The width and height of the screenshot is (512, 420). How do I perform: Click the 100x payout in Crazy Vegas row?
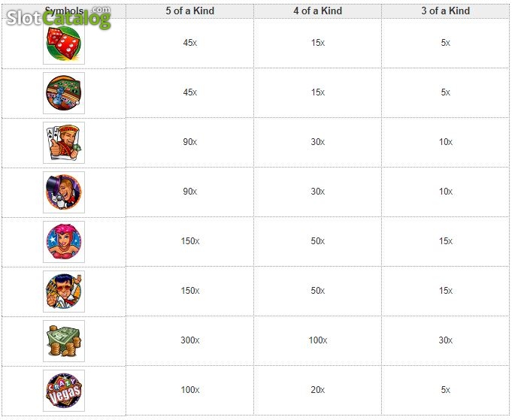[190, 390]
